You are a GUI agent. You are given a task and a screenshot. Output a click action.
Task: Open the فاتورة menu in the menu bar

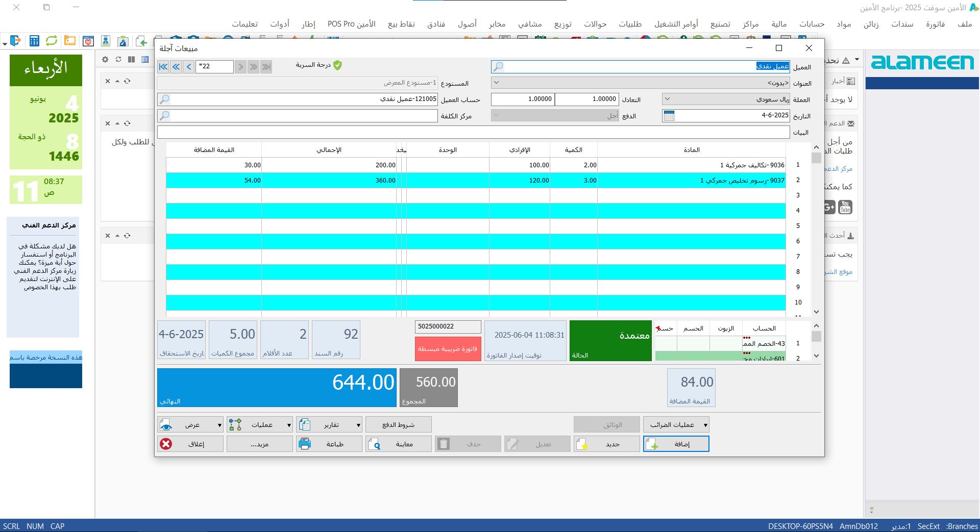point(935,24)
